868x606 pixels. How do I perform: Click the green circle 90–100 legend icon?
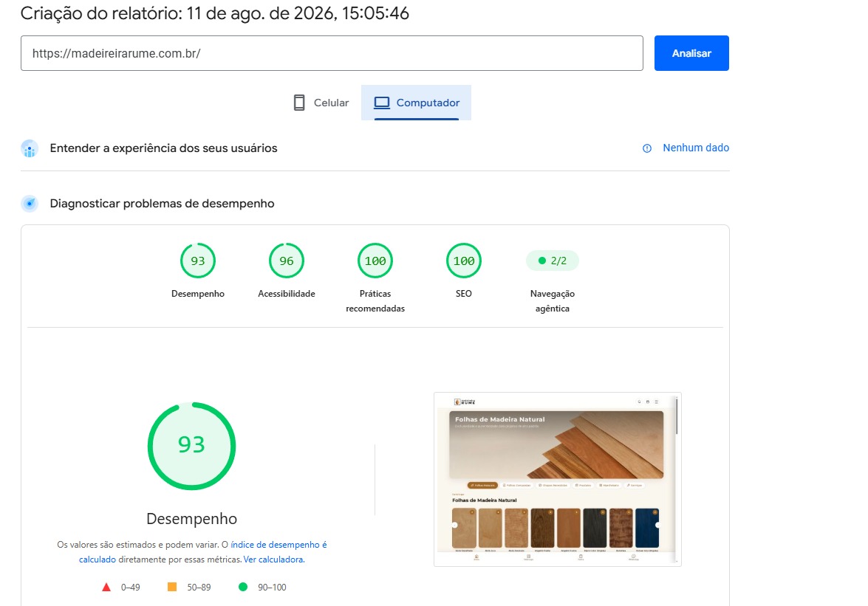tap(243, 587)
